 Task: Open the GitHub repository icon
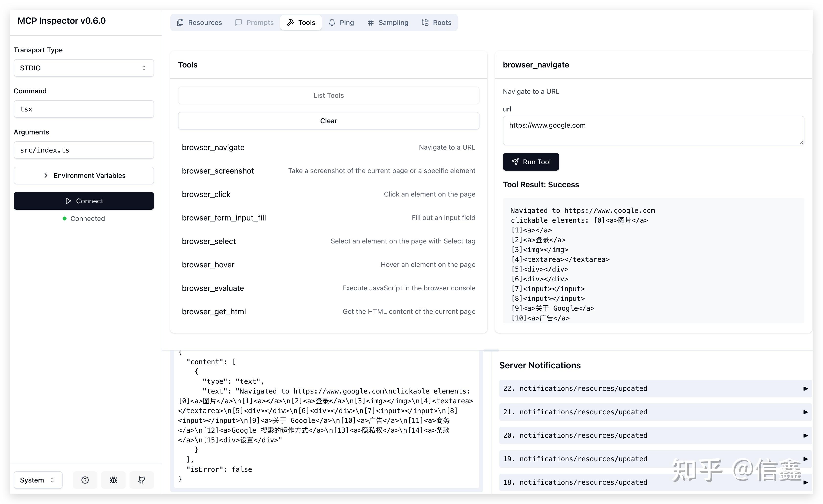tap(142, 480)
